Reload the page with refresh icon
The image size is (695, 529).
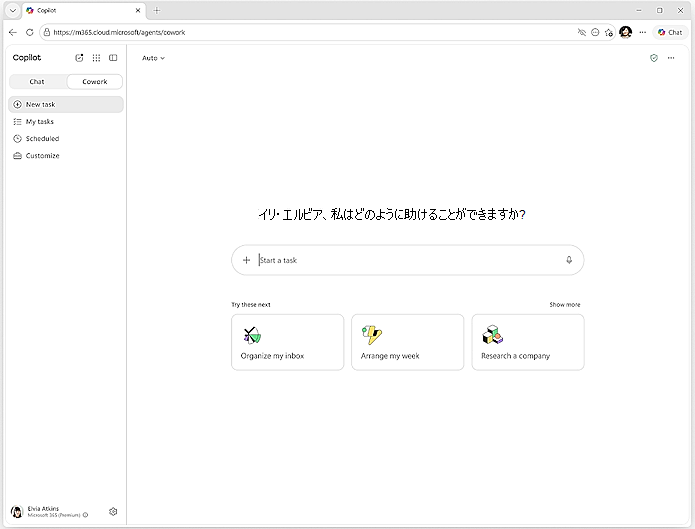point(30,32)
